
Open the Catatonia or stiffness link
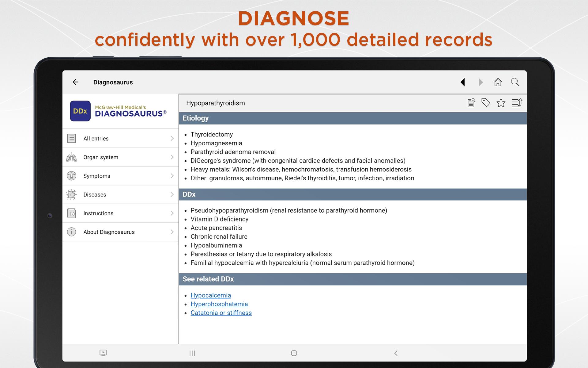(221, 313)
